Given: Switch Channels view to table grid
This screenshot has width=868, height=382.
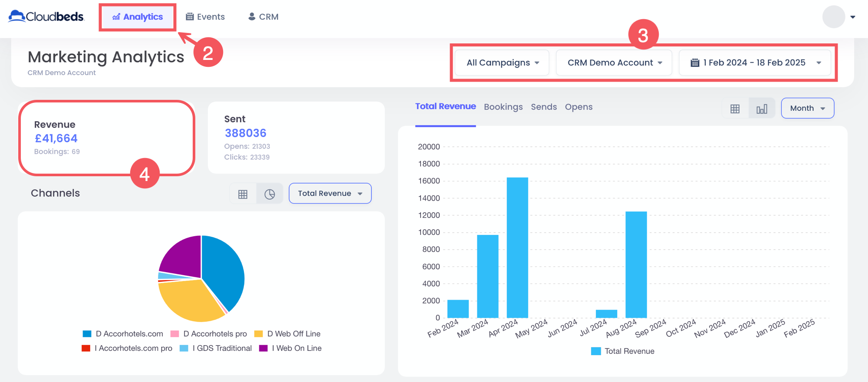Looking at the screenshot, I should 243,194.
